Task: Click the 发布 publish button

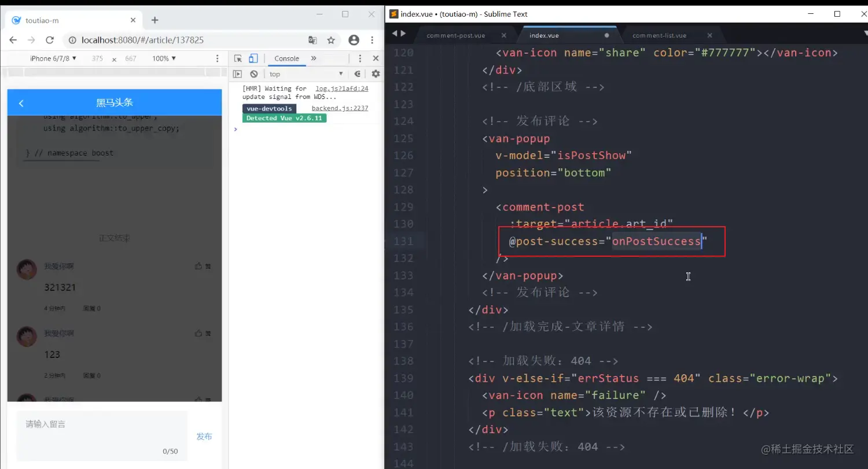Action: 204,437
